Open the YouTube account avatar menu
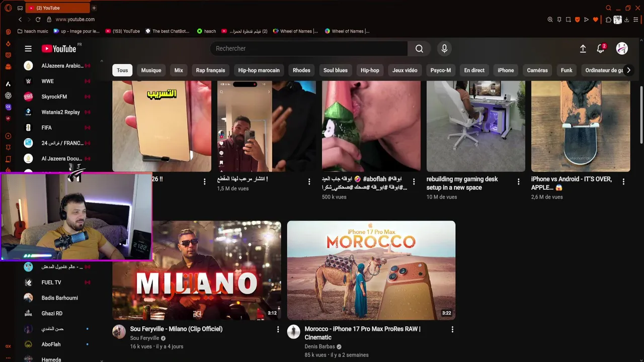 622,48
